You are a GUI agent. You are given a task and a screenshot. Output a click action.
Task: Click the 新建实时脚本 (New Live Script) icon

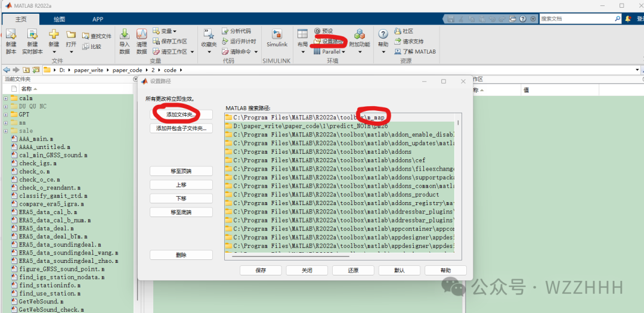pos(32,35)
